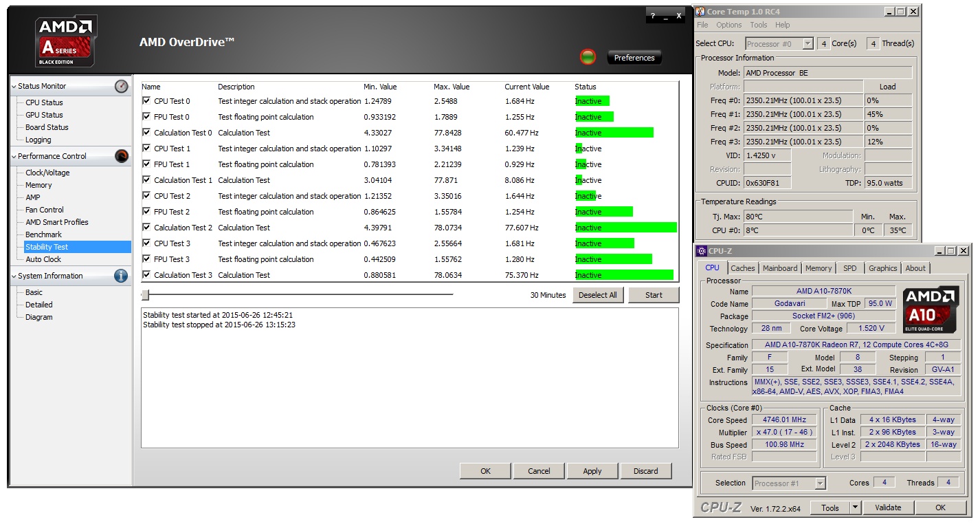Click the green status indicator light

[x=588, y=57]
